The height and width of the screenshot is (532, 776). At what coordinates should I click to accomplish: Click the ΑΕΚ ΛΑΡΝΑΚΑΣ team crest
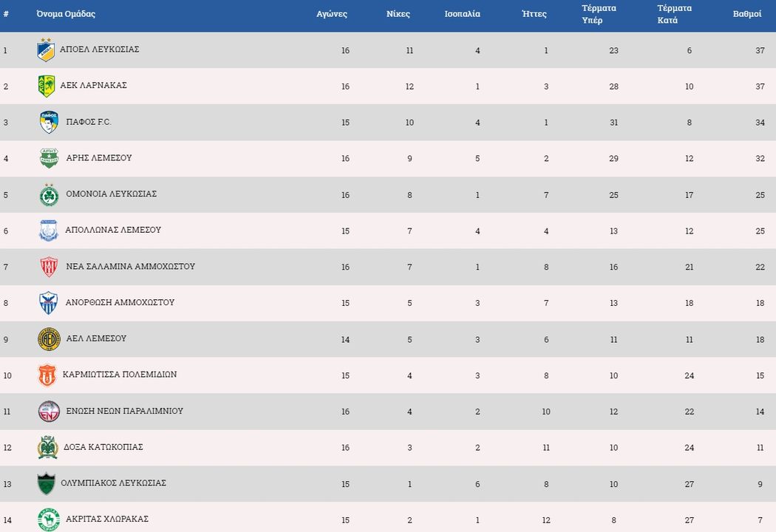[47, 86]
